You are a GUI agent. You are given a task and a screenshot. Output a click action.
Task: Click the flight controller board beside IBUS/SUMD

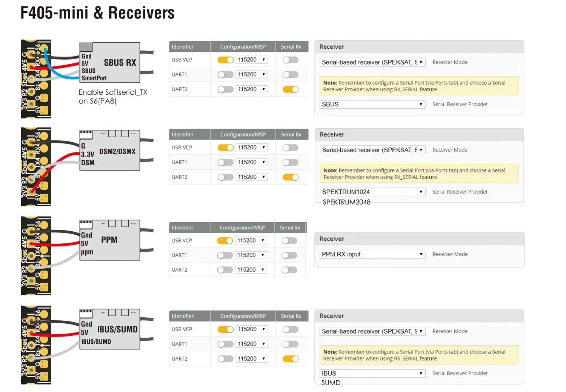click(x=36, y=345)
